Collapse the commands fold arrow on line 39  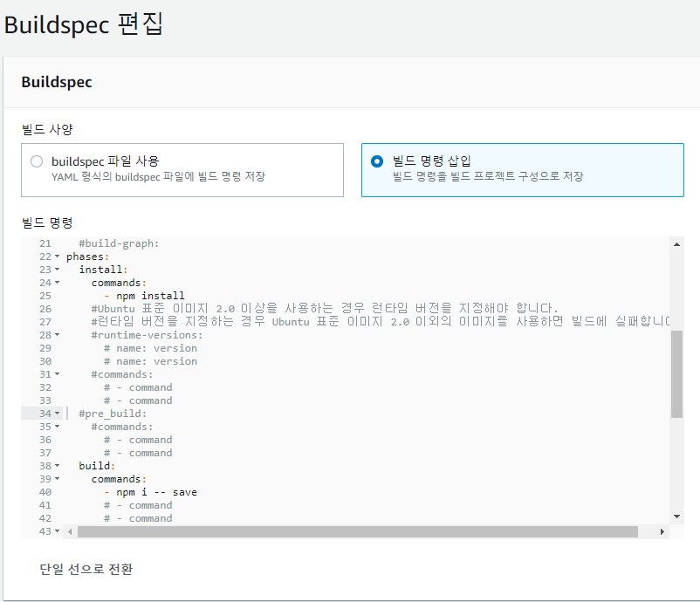(x=57, y=479)
